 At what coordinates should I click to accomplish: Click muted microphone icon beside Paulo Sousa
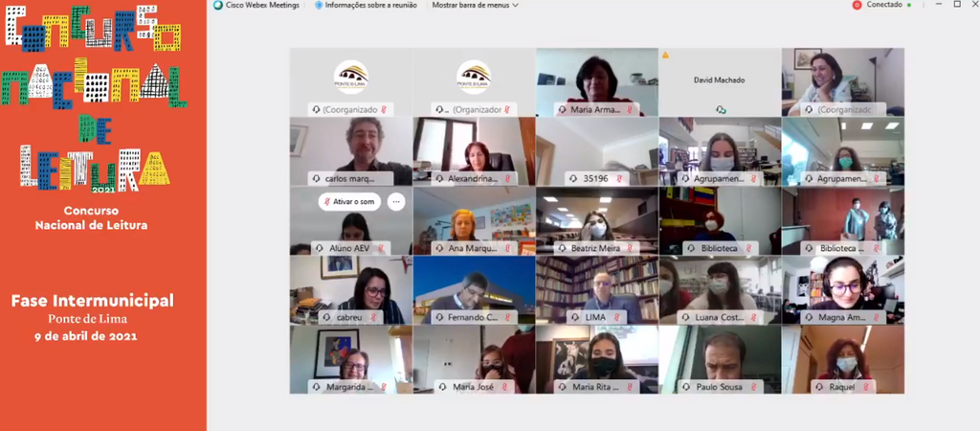coord(753,387)
